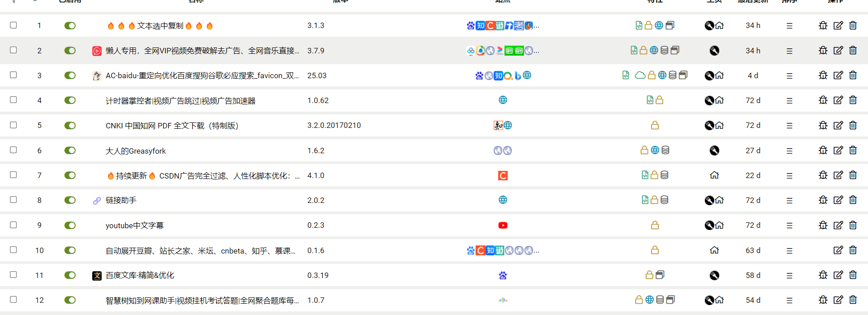Open youtube中文字幕 script name
This screenshot has height=315, width=868.
click(135, 226)
